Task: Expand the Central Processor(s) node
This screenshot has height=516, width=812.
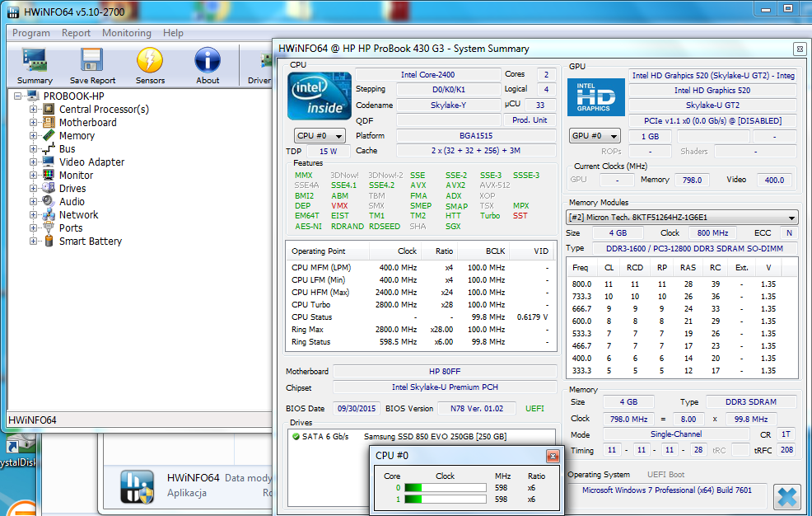Action: tap(34, 109)
